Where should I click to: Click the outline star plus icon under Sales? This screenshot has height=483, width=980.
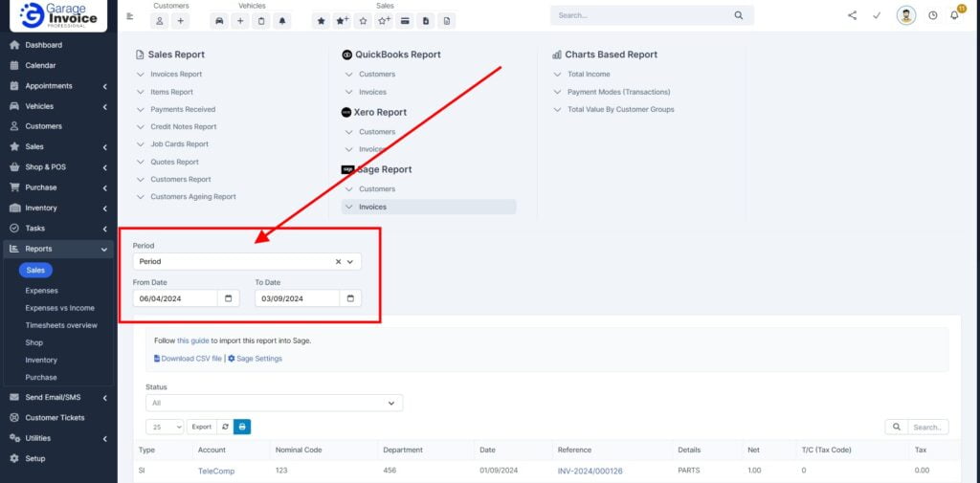point(384,21)
